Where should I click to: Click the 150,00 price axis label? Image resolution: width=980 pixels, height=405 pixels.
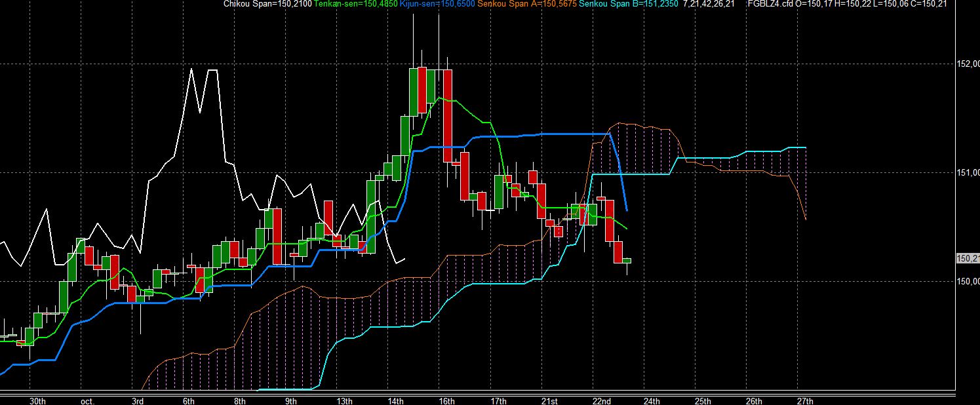coord(968,282)
